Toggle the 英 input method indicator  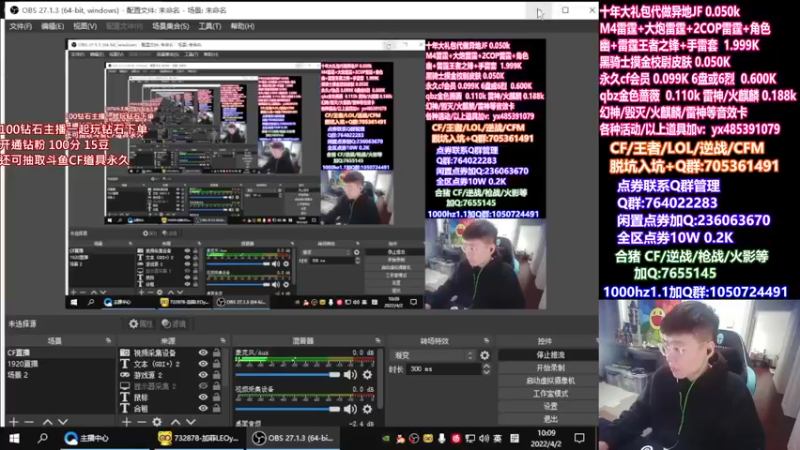[x=497, y=438]
